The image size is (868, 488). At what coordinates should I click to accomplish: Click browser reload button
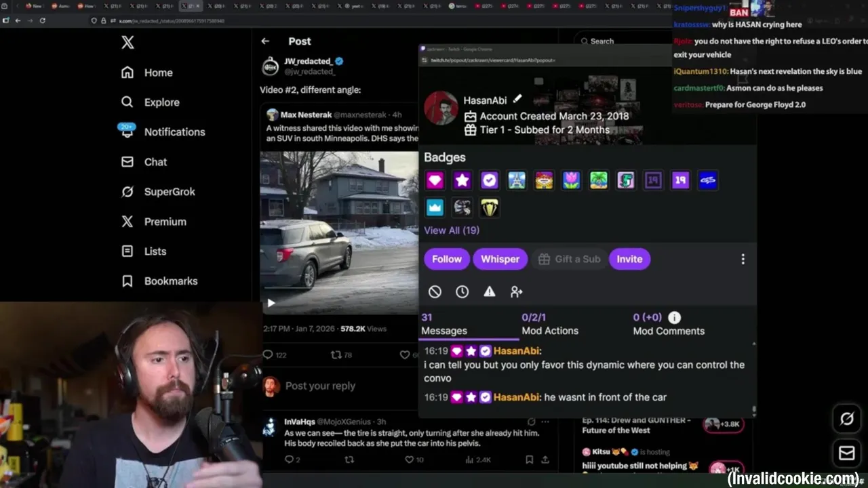[42, 20]
